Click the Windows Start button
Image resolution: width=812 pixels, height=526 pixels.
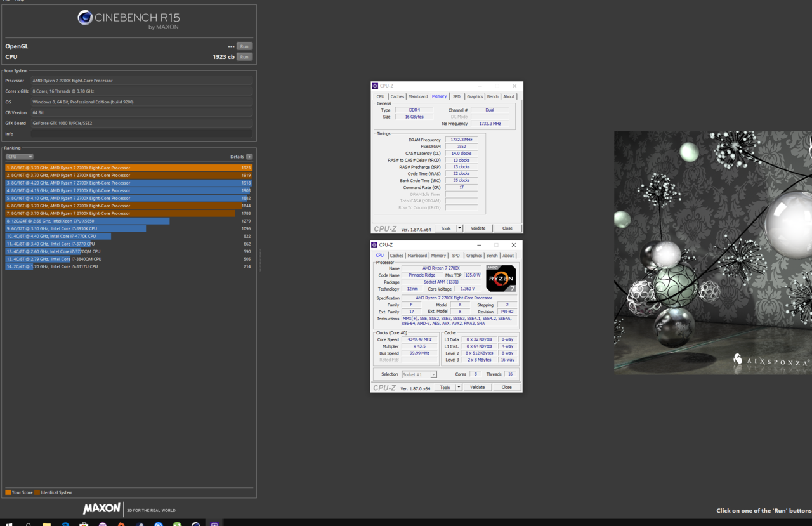point(9,524)
